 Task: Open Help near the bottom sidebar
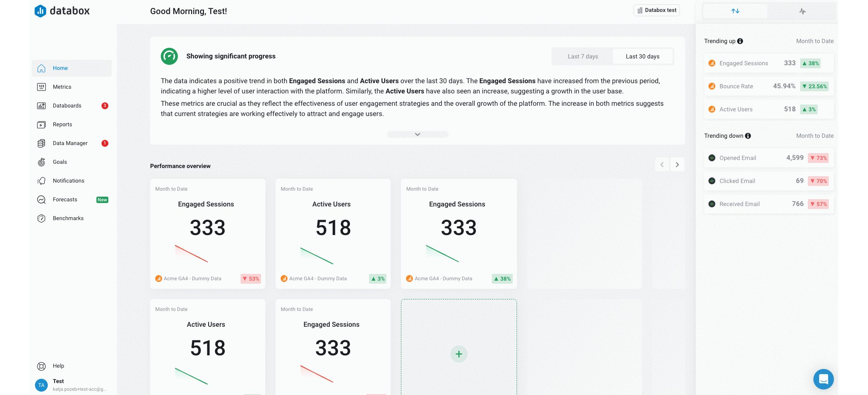point(58,366)
